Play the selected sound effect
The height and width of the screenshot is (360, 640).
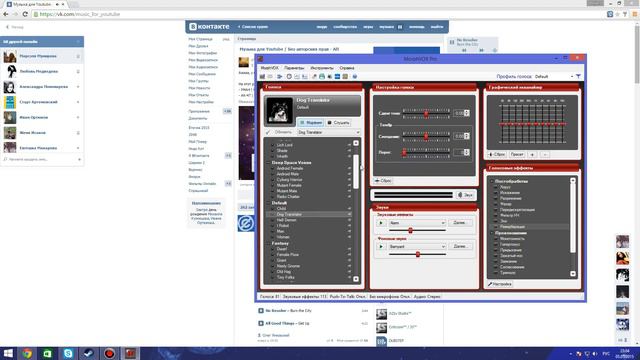click(x=381, y=223)
